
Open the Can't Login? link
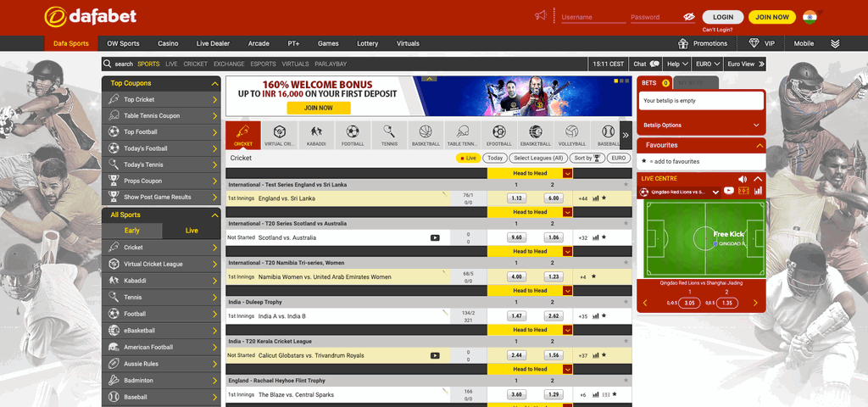[717, 30]
